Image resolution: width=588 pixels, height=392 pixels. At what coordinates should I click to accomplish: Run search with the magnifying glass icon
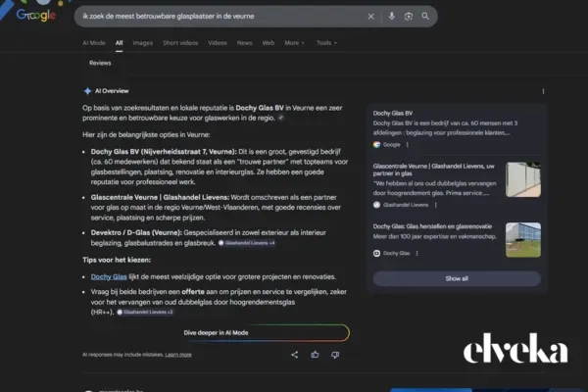pos(425,16)
